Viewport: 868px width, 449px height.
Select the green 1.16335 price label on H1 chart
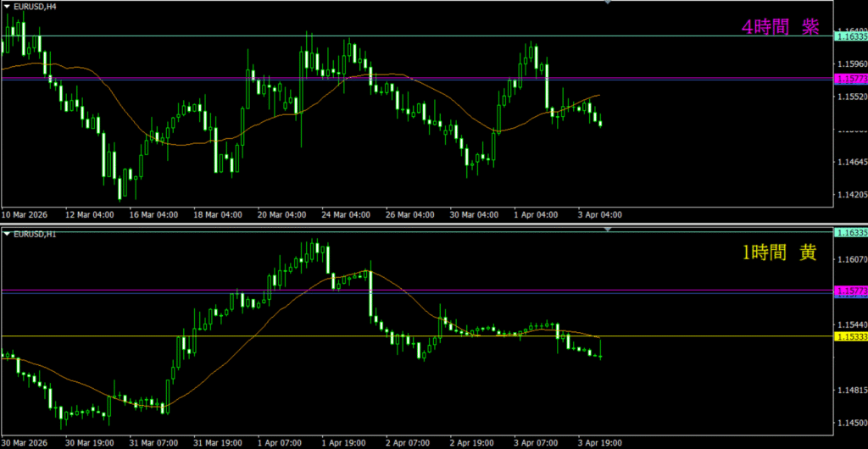tap(850, 232)
